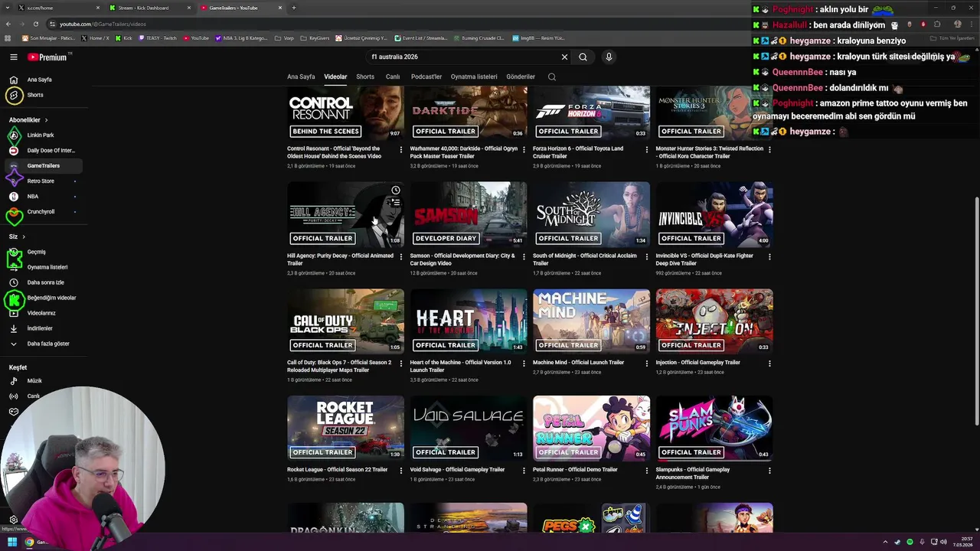Reload the page in browser toolbar

click(35, 24)
